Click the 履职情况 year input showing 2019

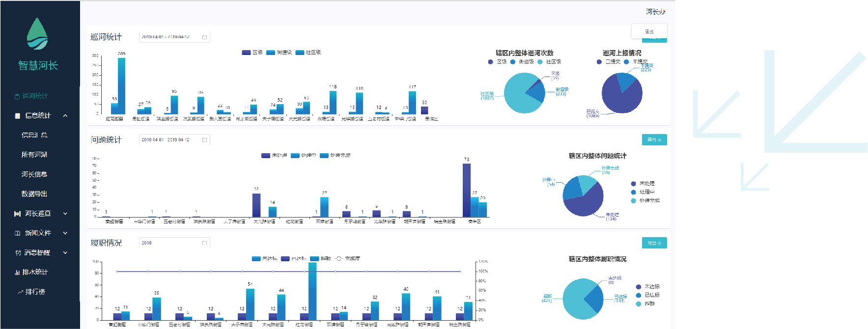pos(169,243)
